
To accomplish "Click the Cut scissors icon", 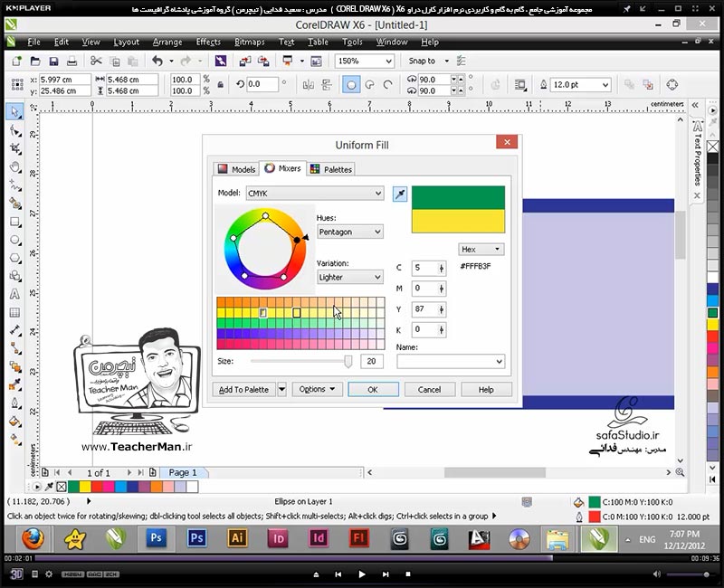I will [x=96, y=61].
